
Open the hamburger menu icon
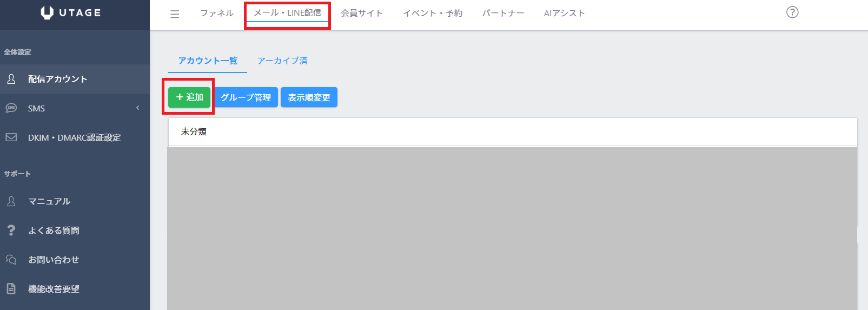[x=175, y=14]
